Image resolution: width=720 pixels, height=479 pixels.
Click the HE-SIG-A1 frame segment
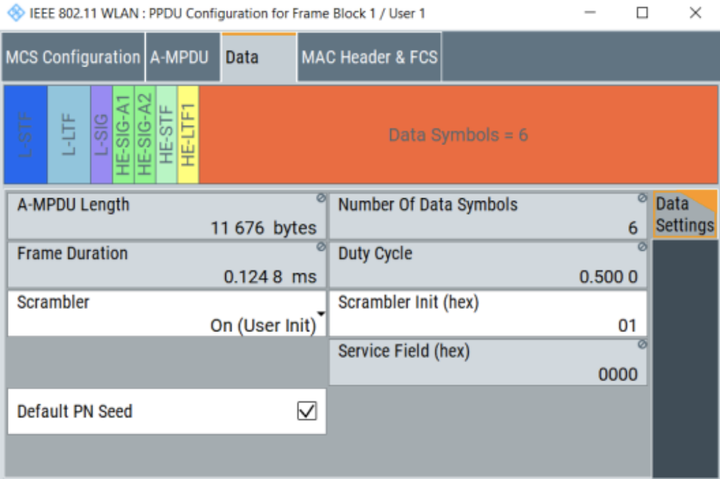tap(123, 135)
